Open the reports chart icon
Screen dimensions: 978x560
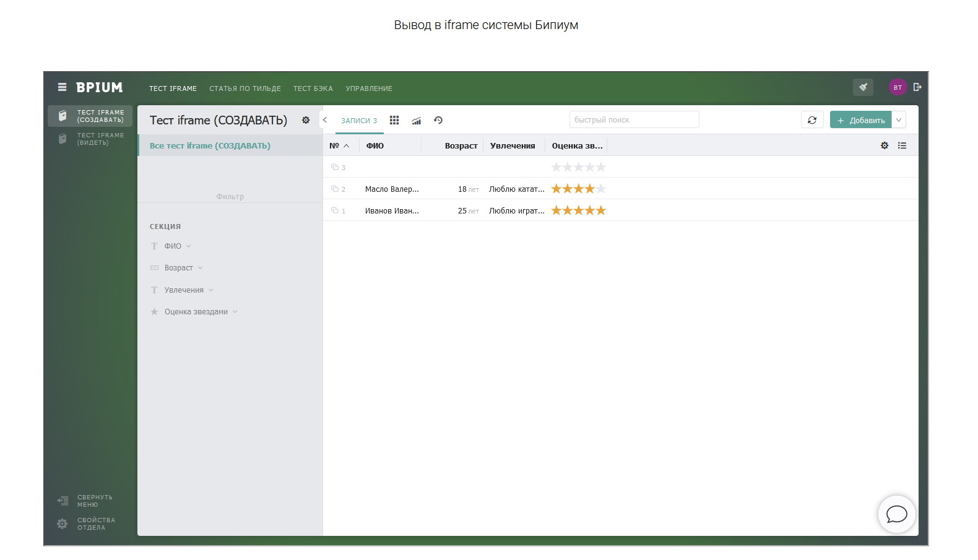click(417, 121)
